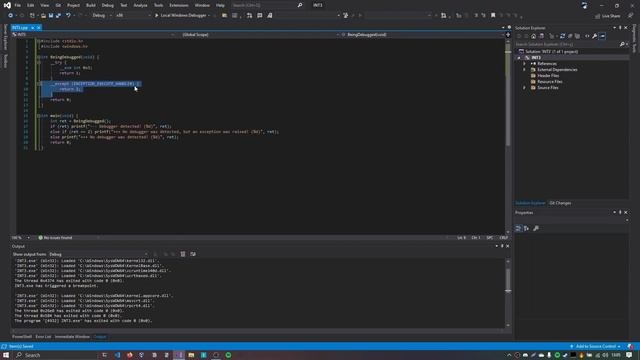Close the INT3.cpp editor tab

[x=39, y=28]
